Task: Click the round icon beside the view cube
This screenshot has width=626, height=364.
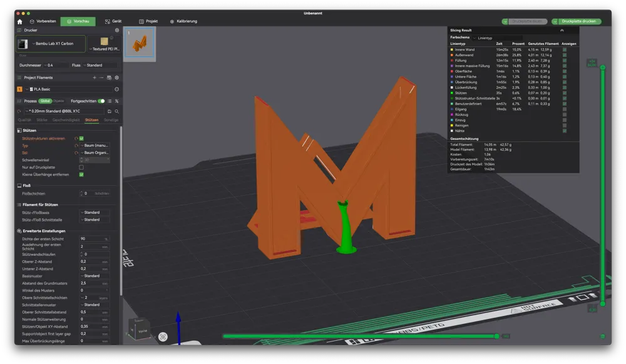Action: (163, 337)
